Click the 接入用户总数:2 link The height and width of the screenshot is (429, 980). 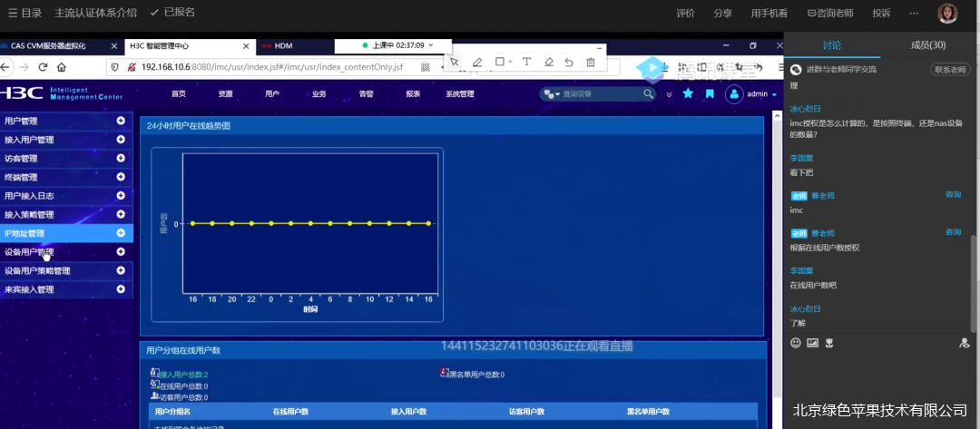(x=183, y=375)
